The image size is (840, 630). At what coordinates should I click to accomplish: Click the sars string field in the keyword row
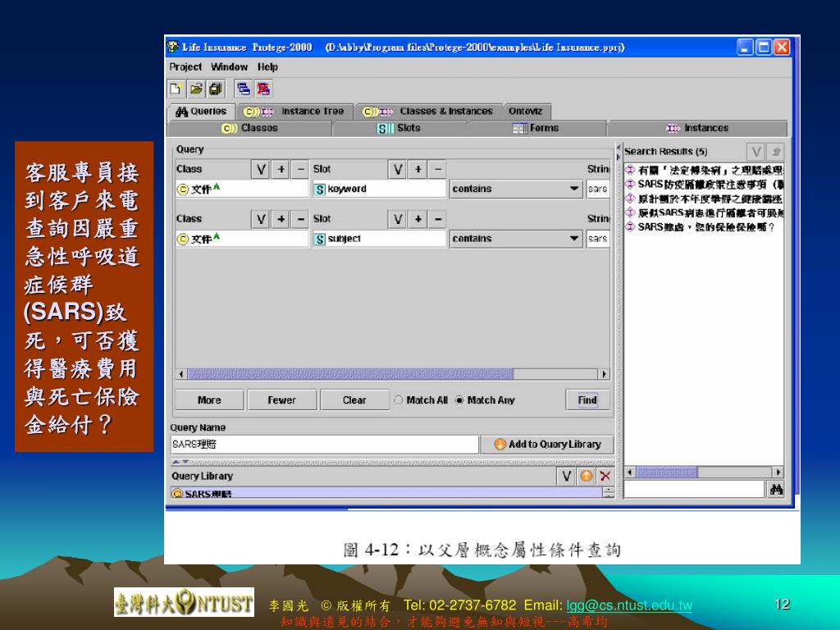coord(598,189)
